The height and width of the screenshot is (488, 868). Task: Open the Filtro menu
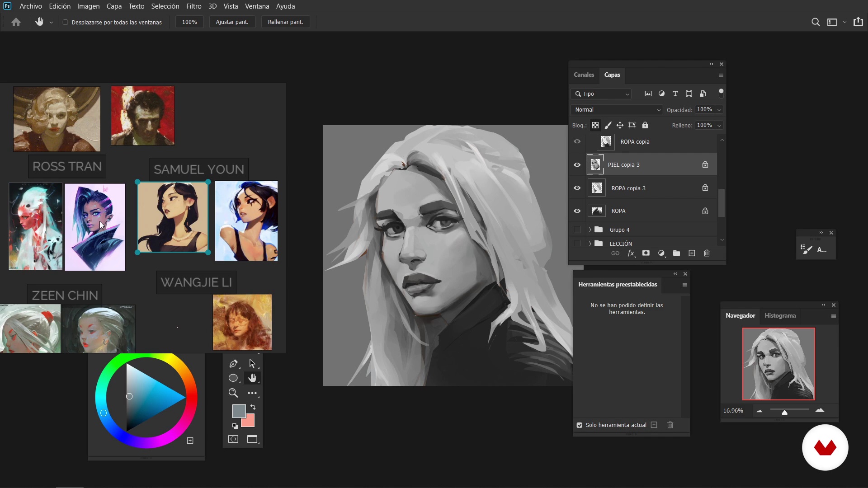point(194,6)
